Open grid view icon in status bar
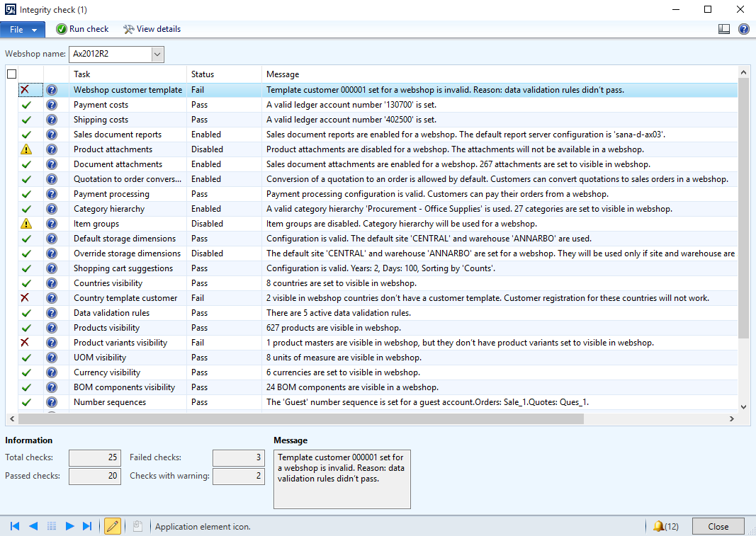Viewport: 756px width, 536px height. [x=52, y=526]
